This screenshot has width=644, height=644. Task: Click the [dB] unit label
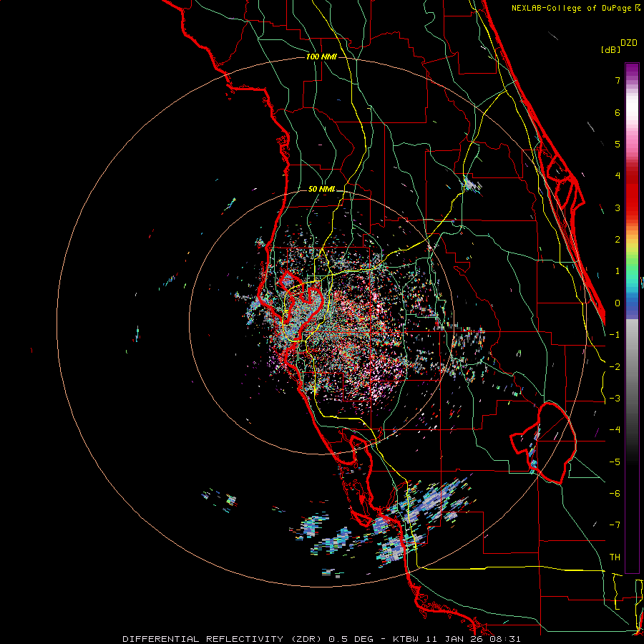click(x=610, y=49)
